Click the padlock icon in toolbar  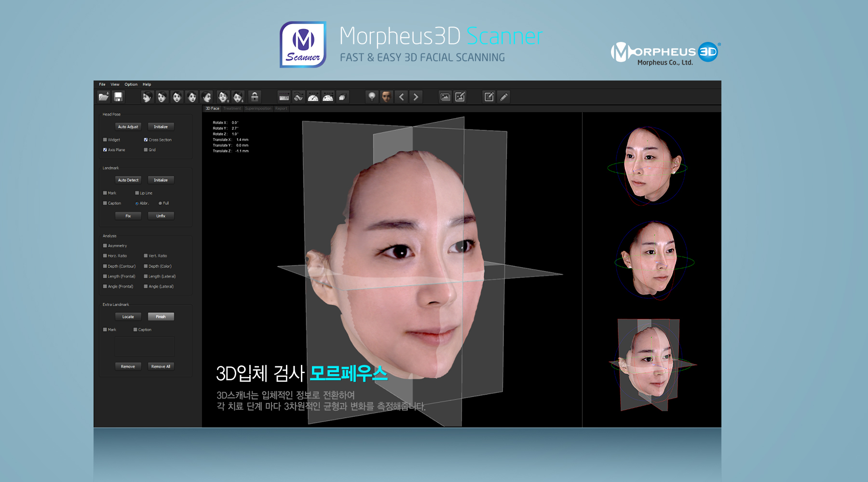point(255,97)
